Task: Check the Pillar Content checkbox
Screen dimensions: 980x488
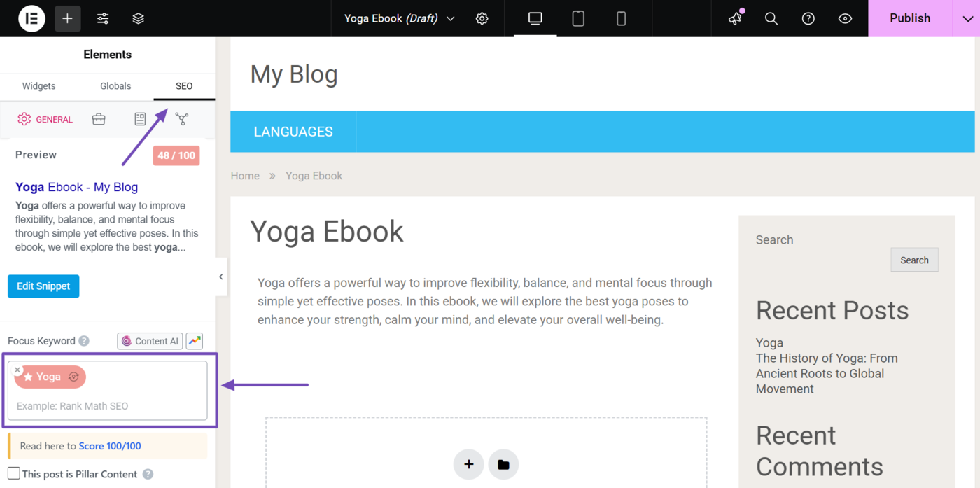Action: 14,474
